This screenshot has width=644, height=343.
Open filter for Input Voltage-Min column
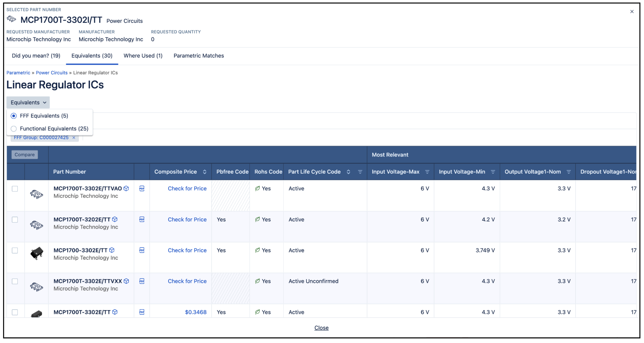coord(493,172)
